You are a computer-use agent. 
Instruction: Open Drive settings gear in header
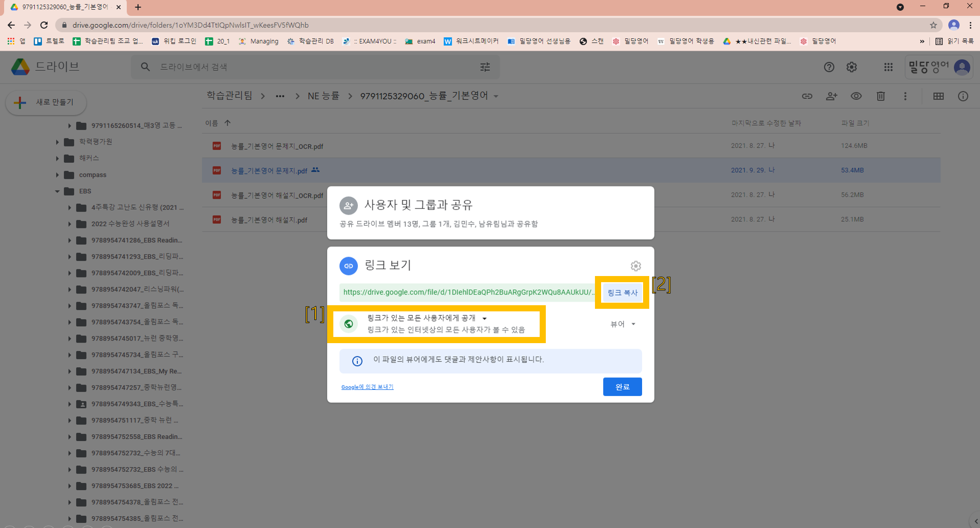(x=851, y=67)
